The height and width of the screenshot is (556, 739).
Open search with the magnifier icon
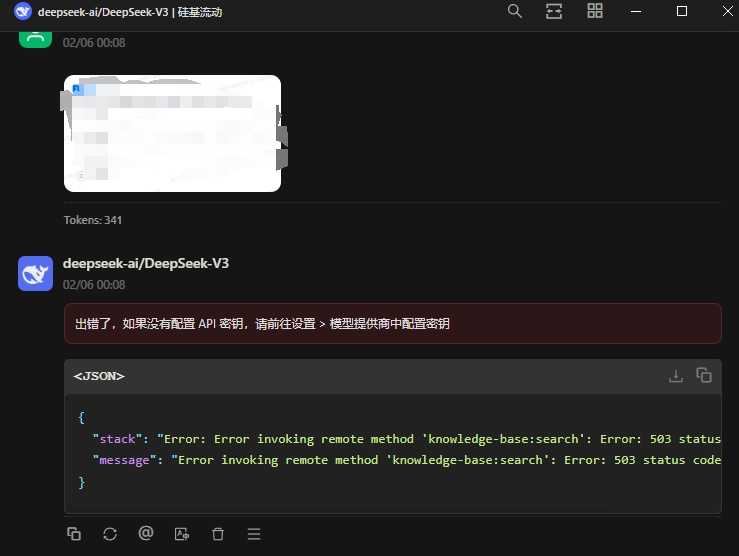click(x=515, y=11)
